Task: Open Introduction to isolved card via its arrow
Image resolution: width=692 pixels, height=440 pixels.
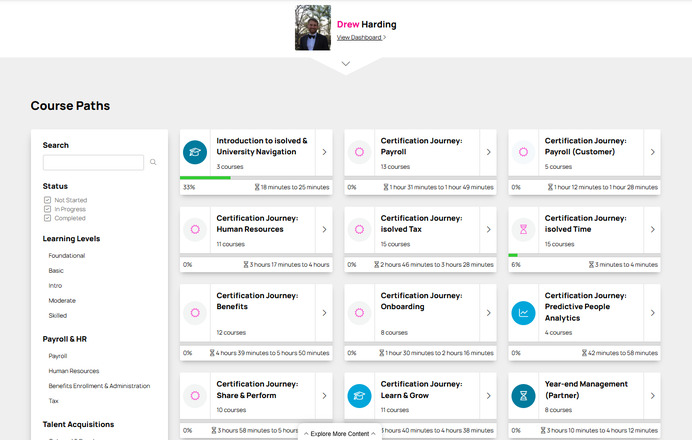Action: click(x=324, y=152)
